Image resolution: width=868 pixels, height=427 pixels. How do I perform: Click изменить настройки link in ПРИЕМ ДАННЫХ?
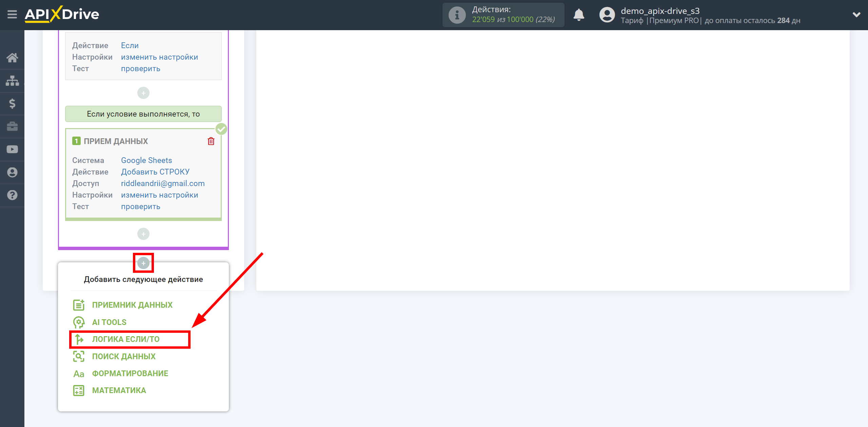click(159, 195)
